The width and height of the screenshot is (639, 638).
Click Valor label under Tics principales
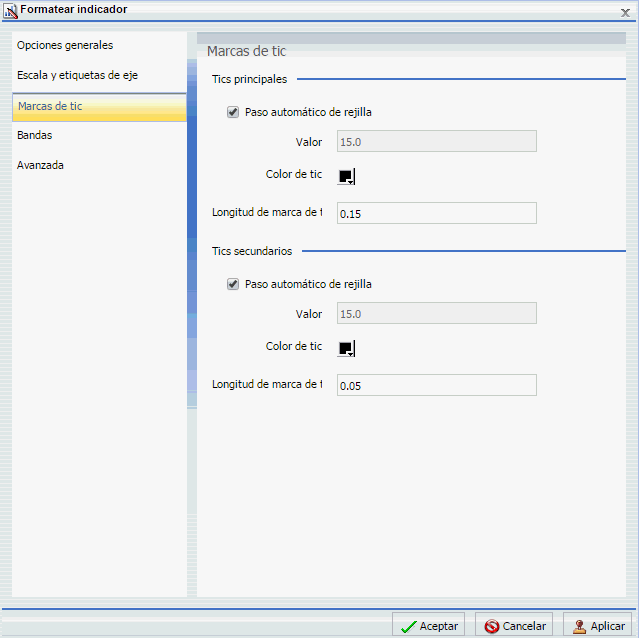coord(308,142)
